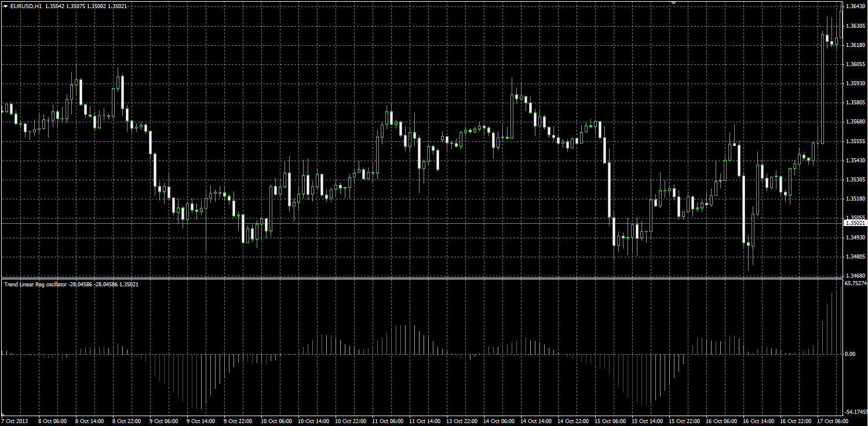
Task: Click the 7 Oct 2013 date label
Action: [14, 421]
